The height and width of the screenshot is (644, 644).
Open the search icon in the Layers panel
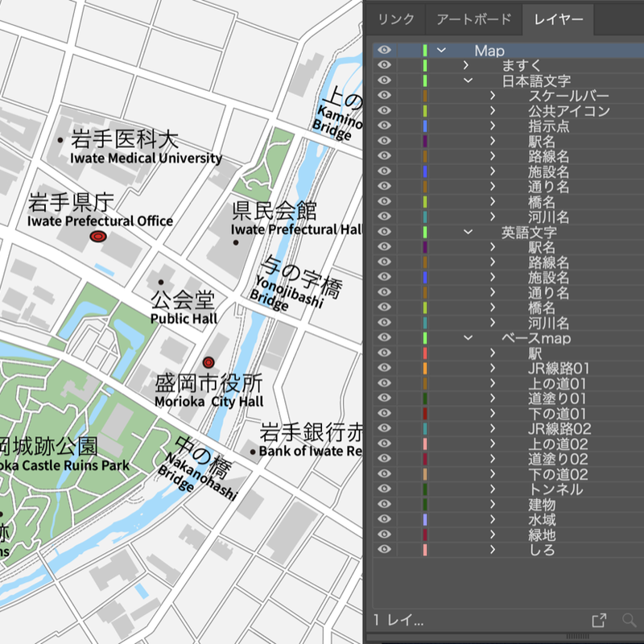(x=629, y=620)
